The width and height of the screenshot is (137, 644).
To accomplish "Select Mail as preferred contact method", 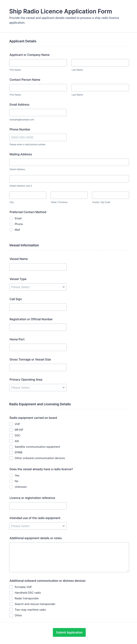I will 11,230.
